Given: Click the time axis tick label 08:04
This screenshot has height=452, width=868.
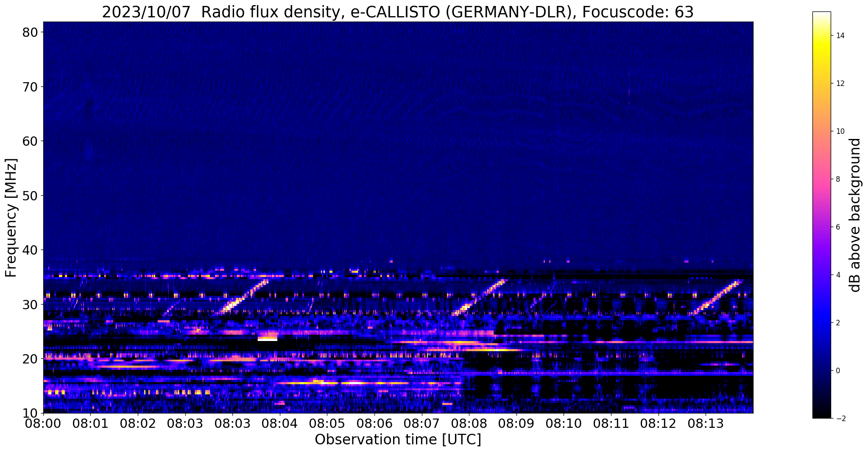Looking at the screenshot, I should tap(280, 423).
